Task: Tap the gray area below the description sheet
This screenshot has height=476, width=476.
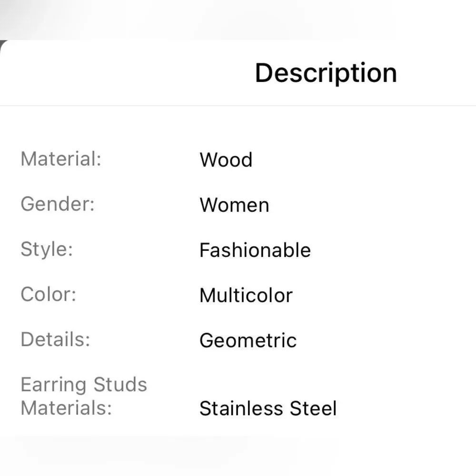Action: point(238,457)
